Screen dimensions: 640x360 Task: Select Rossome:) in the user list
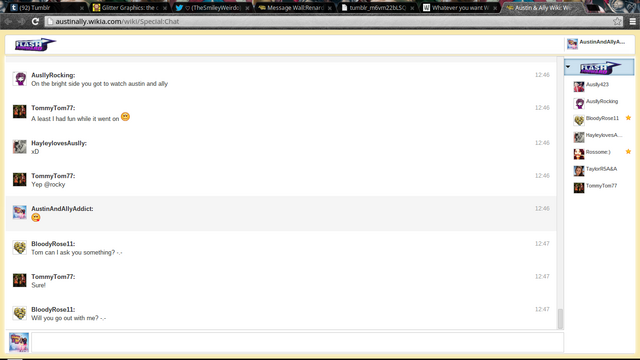599,153
